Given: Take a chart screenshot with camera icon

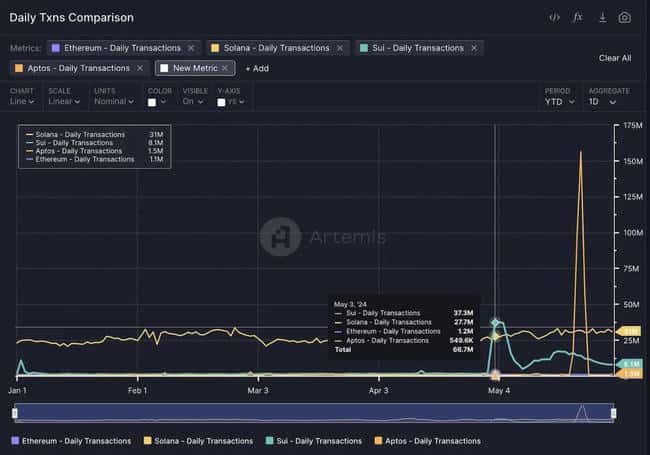Looking at the screenshot, I should (x=625, y=17).
